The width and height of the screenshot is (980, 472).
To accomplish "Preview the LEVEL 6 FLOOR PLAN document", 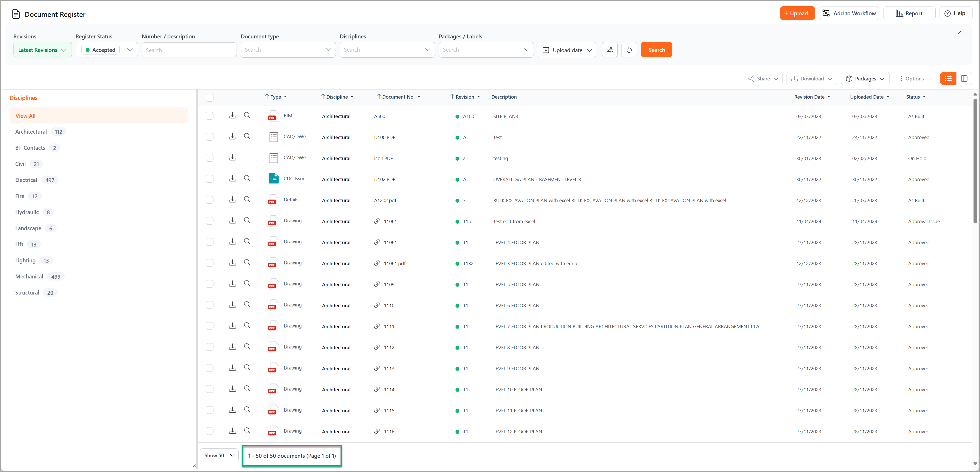I will point(247,305).
